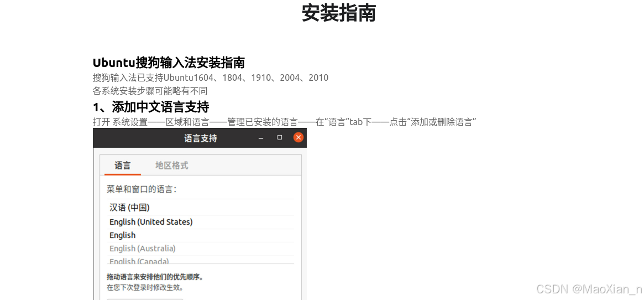This screenshot has width=644, height=300.
Task: Close the 语言支持 window
Action: point(299,137)
